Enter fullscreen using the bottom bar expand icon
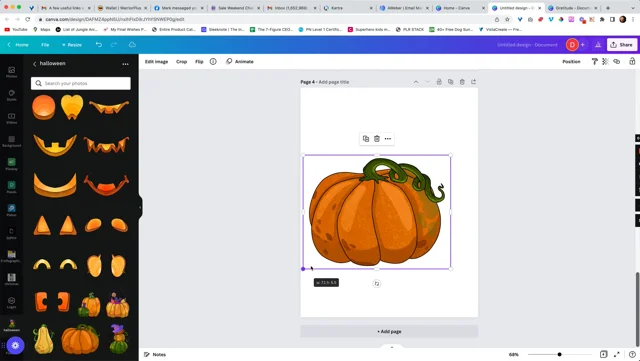Image resolution: width=640 pixels, height=361 pixels. tap(617, 354)
